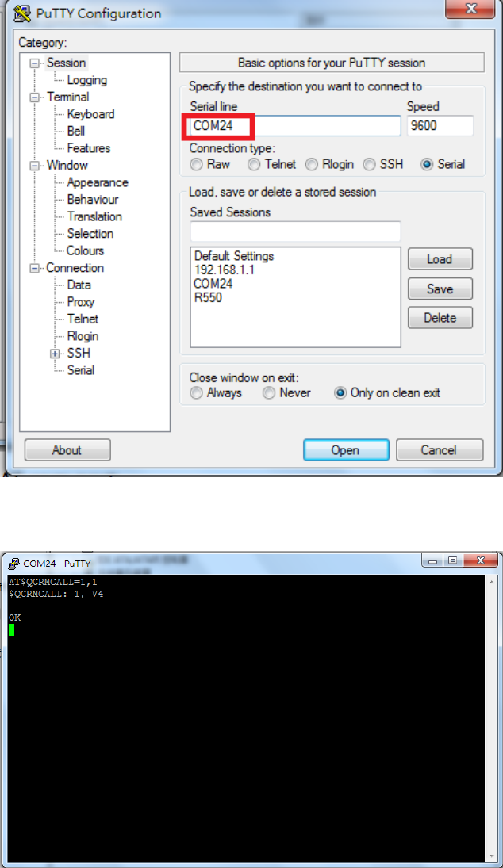Select the Raw connection type
This screenshot has width=503, height=868.
pyautogui.click(x=196, y=164)
